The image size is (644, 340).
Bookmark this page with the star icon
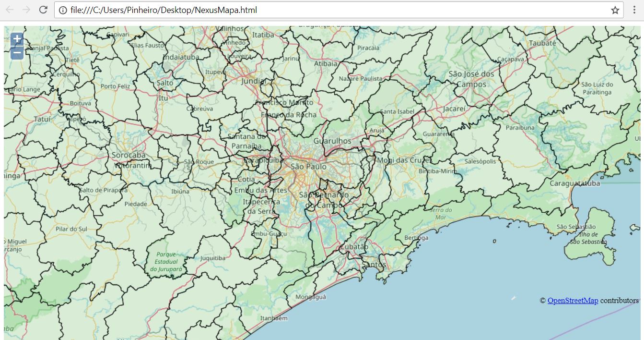pos(615,10)
